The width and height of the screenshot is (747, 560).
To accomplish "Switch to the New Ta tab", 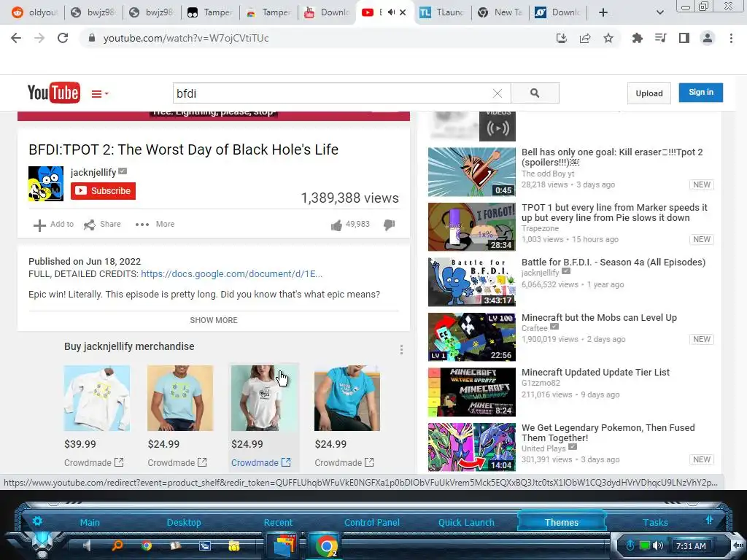I will pos(500,12).
